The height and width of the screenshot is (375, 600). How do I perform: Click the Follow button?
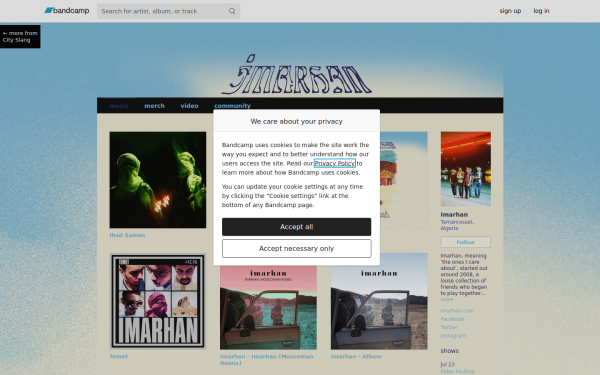pyautogui.click(x=466, y=242)
